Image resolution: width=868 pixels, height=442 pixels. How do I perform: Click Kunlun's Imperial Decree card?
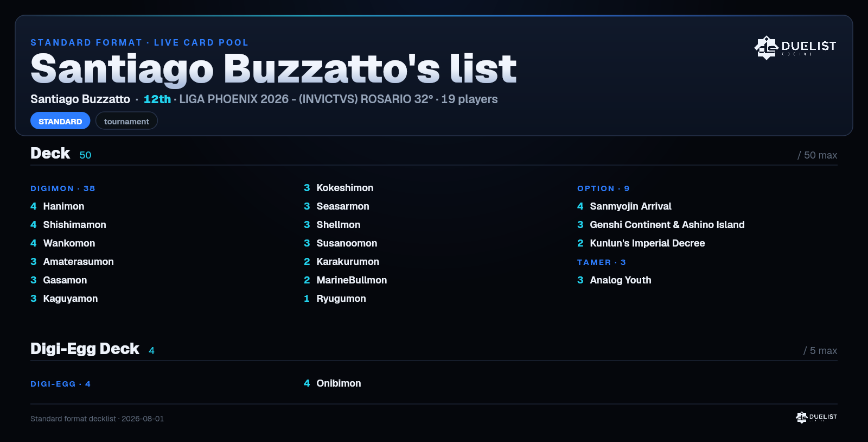point(641,243)
